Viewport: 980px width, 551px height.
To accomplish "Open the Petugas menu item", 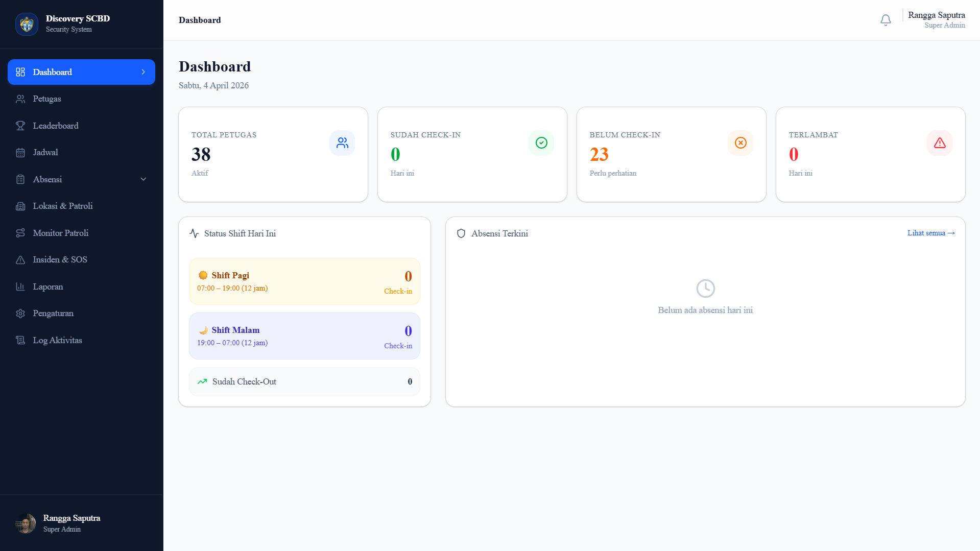I will pos(47,99).
